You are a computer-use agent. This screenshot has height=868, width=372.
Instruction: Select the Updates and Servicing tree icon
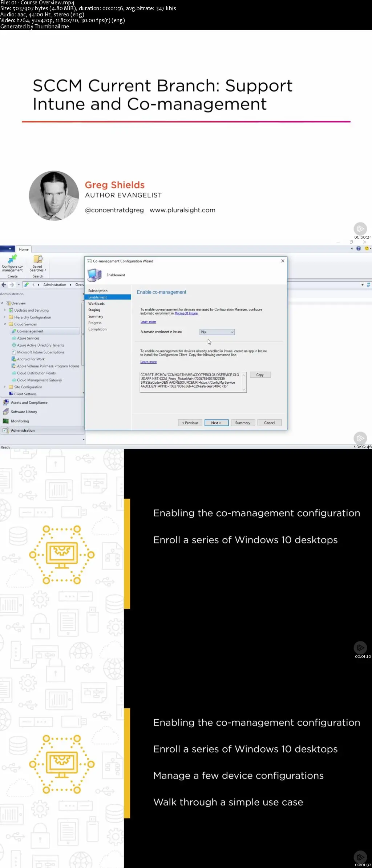(11, 310)
